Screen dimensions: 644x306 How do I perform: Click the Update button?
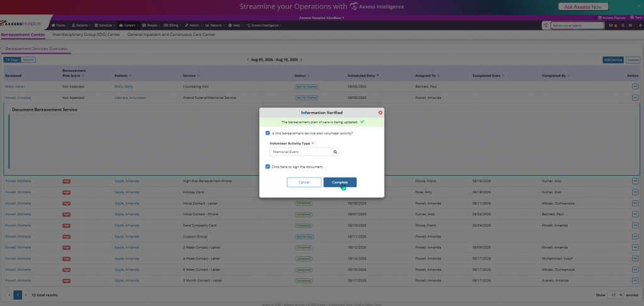click(x=633, y=60)
